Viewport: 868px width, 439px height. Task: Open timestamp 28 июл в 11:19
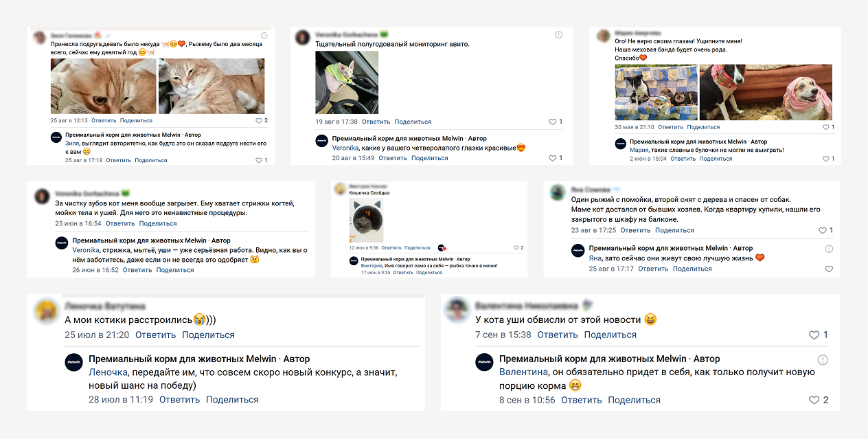pyautogui.click(x=120, y=400)
